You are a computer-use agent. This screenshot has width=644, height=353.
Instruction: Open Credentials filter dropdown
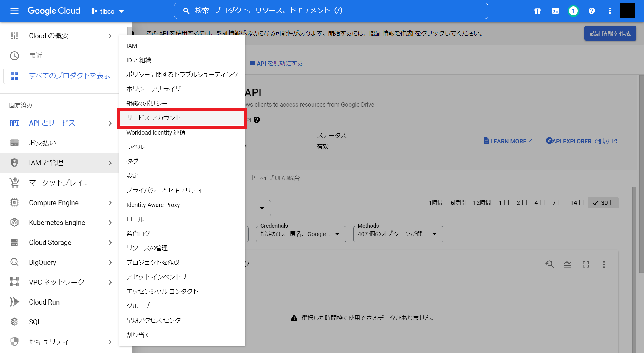click(x=301, y=234)
